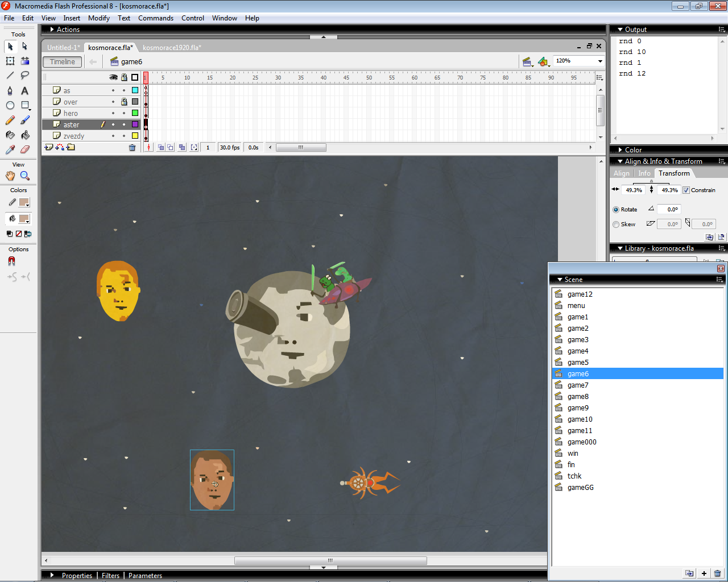Unlock the over layer
Screen dimensions: 728x582
tap(124, 102)
